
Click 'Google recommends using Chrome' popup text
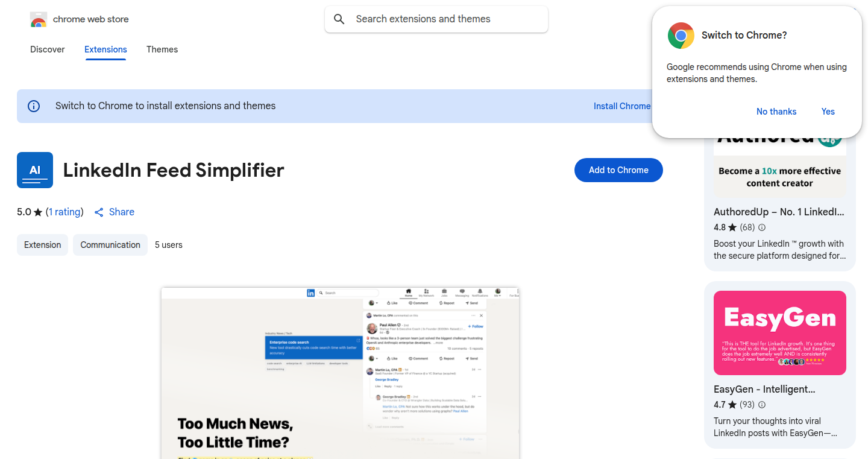click(756, 73)
